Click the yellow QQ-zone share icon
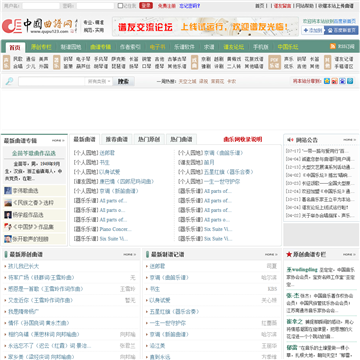Viewport: 360px width, 360px height. pyautogui.click(x=327, y=81)
